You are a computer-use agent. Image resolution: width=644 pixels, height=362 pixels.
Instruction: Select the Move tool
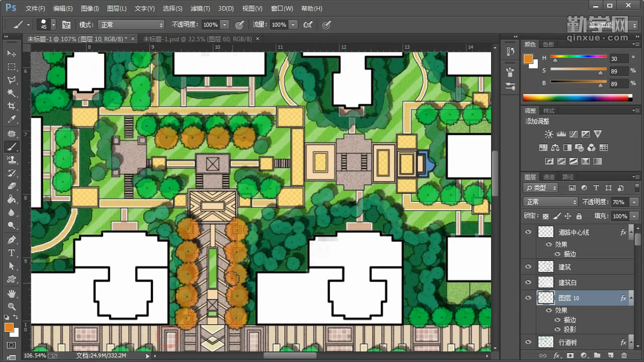[11, 53]
